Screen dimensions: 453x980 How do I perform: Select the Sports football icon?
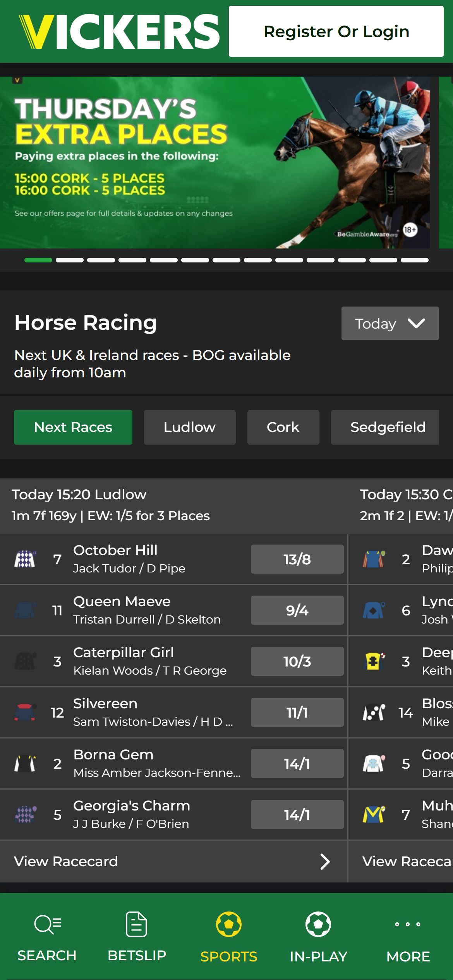click(229, 924)
